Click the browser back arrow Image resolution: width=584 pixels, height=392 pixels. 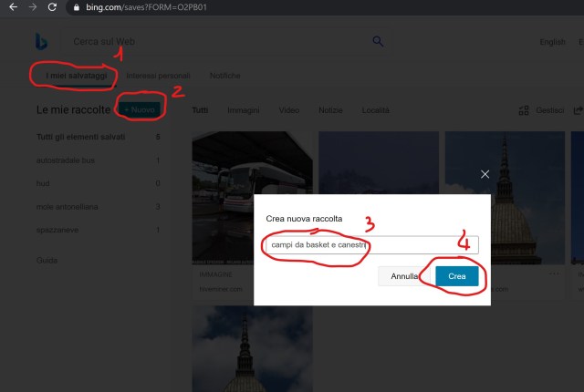point(12,7)
